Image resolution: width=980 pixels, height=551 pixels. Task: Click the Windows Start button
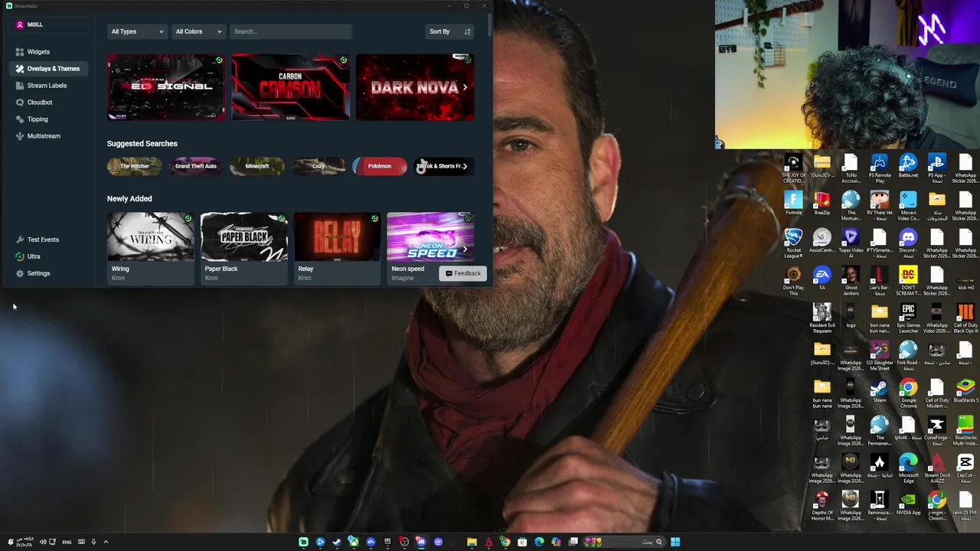[675, 542]
